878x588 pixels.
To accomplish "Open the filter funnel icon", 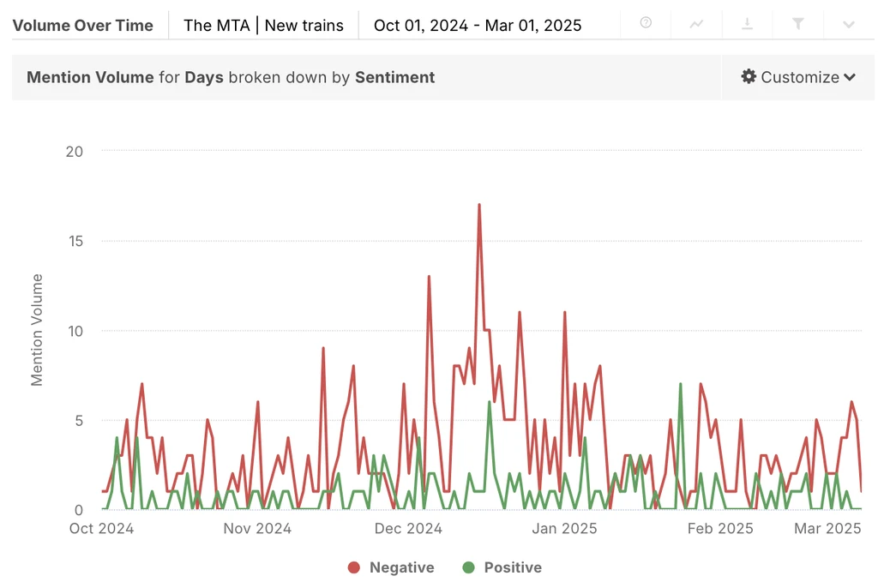I will pyautogui.click(x=798, y=24).
